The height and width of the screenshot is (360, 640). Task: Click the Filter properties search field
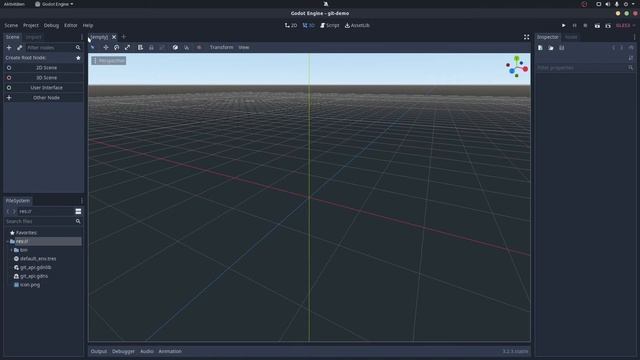pos(585,68)
